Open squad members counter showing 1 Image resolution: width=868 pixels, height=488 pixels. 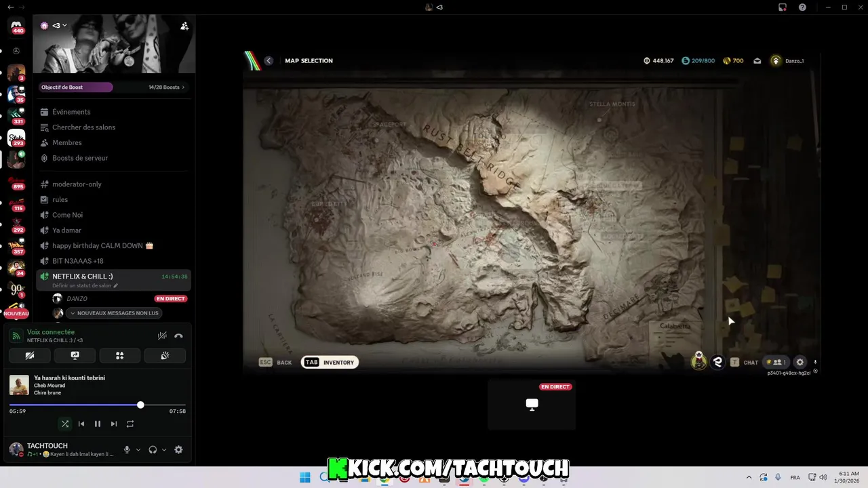click(776, 363)
